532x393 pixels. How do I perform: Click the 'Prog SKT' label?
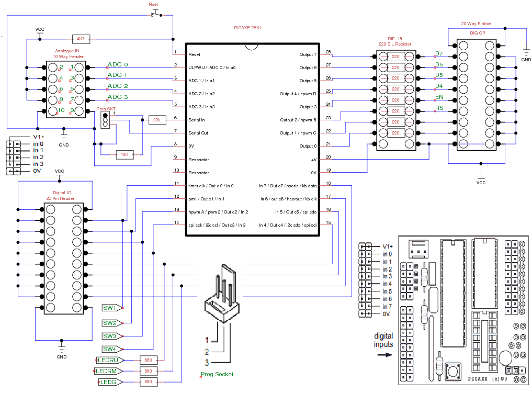[106, 109]
